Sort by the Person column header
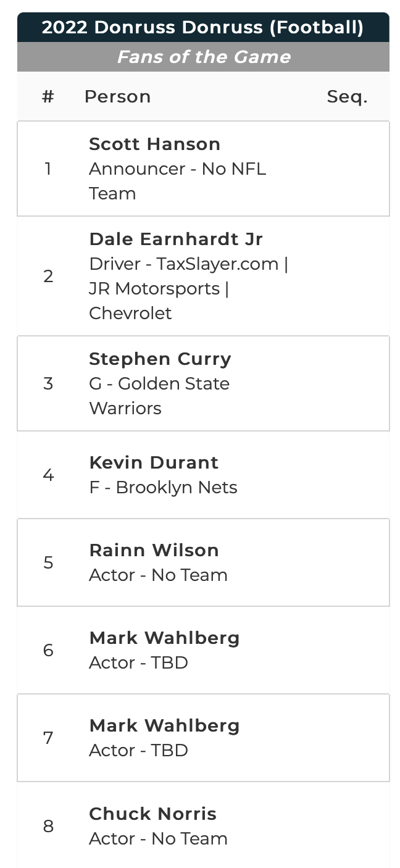The image size is (400, 868). pyautogui.click(x=117, y=96)
